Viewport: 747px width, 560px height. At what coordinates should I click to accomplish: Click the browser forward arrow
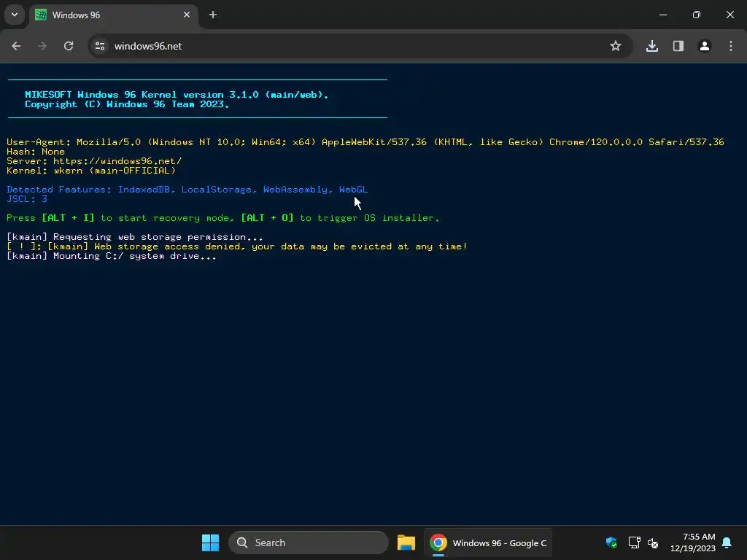[42, 46]
